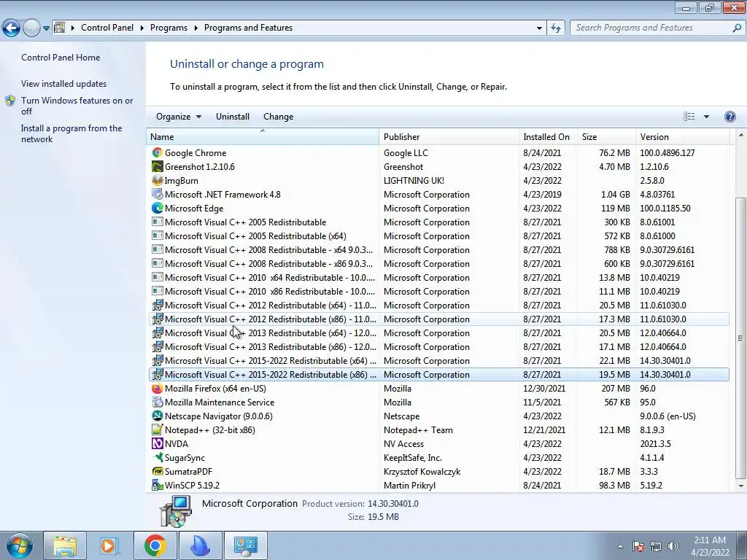Viewport: 747px width, 560px height.
Task: Select Microsoft Visual C++ 2005 Redistributable row
Action: [x=438, y=222]
